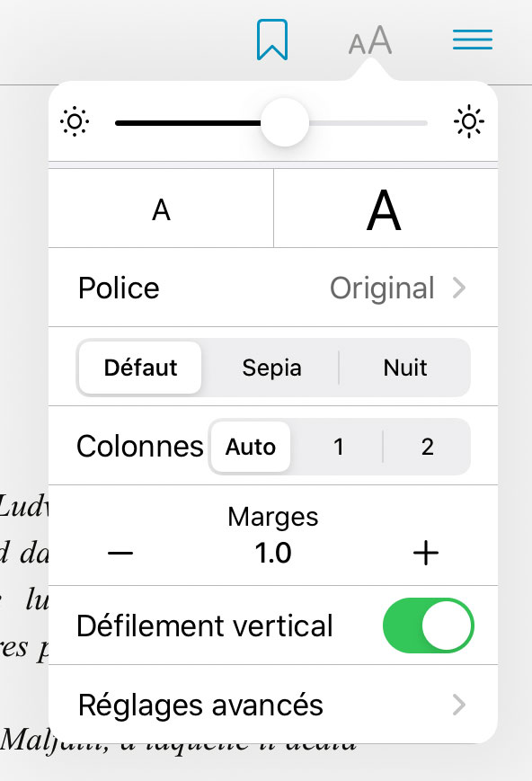Select the small A to decrease font size

point(161,208)
